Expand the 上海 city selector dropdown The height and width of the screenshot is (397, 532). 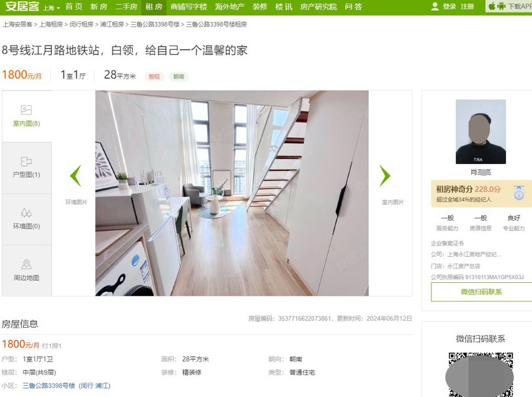click(x=51, y=8)
